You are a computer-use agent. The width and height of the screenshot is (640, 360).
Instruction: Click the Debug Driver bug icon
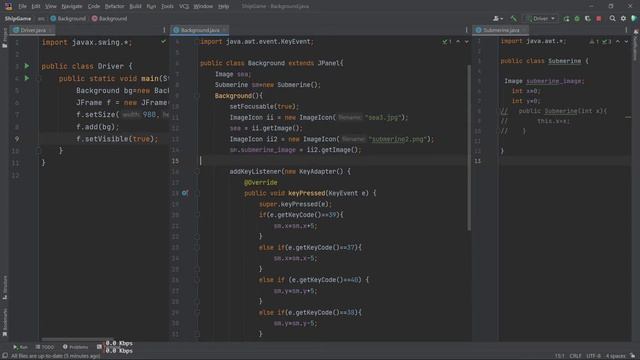coord(577,18)
